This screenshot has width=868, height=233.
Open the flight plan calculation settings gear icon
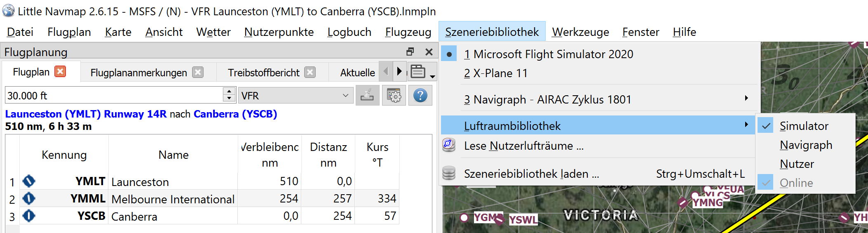point(394,96)
